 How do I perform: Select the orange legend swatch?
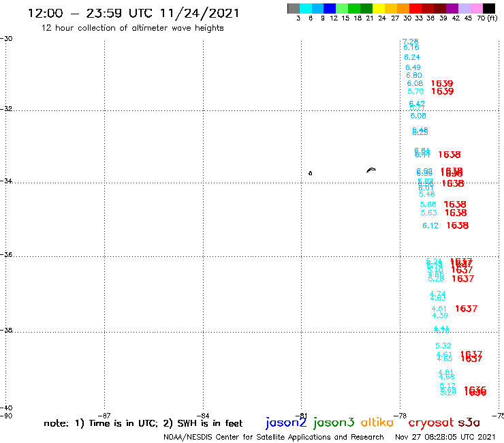(403, 8)
